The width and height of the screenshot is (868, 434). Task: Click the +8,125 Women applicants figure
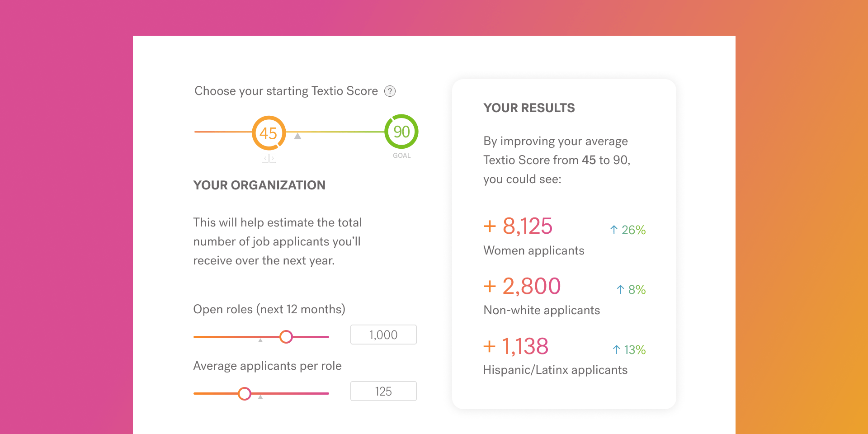pos(517,226)
